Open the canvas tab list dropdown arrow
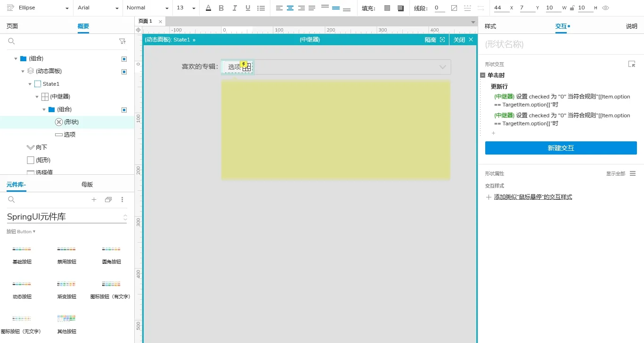Viewport: 644px width, 343px height. pyautogui.click(x=473, y=22)
